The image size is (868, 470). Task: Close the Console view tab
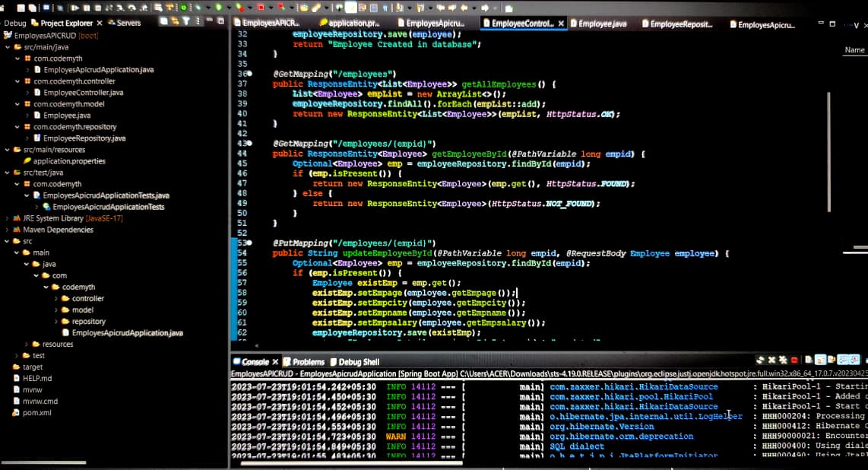click(x=275, y=361)
